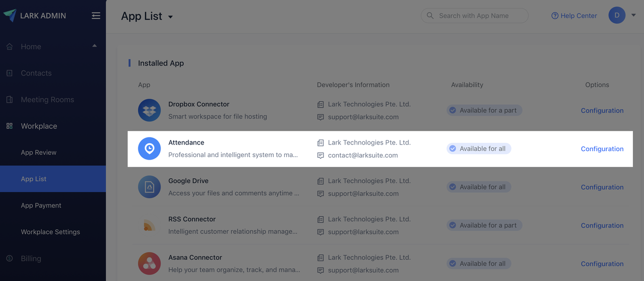Open Configuration for Dropbox Connector
Image resolution: width=644 pixels, height=281 pixels.
pos(602,111)
